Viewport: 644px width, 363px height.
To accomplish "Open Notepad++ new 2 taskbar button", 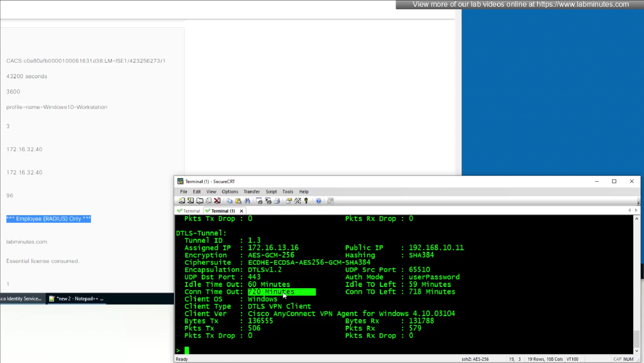I will point(77,299).
